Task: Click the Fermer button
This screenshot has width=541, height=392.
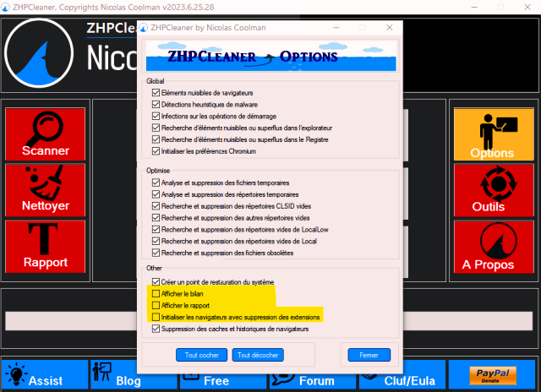Action: (x=369, y=355)
